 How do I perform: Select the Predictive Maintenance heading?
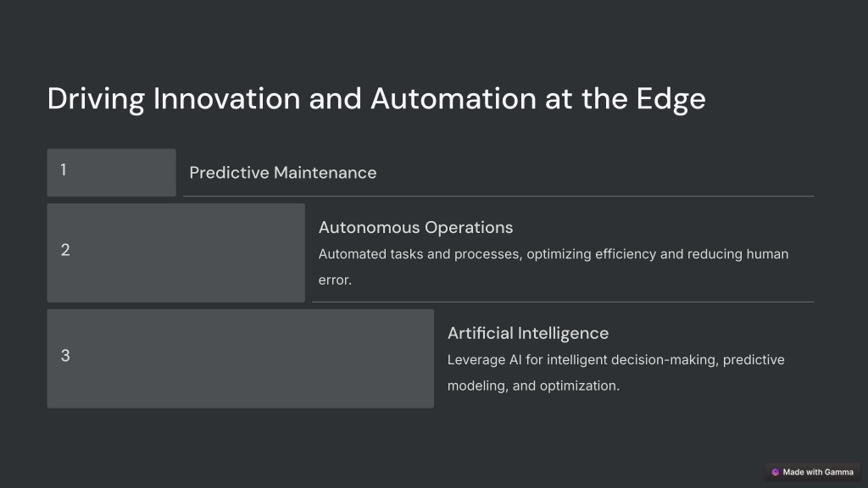pos(283,173)
